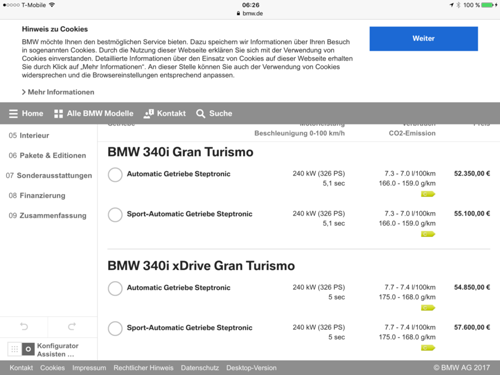Click the efficiency label of 340i Automatic
The width and height of the screenshot is (500, 375).
click(428, 194)
